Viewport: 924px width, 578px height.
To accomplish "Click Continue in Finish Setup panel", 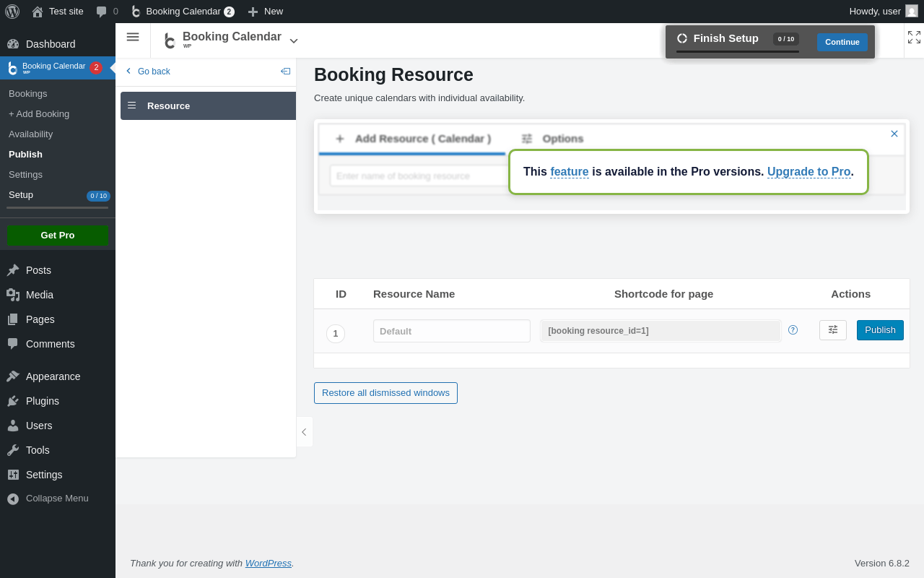I will (842, 42).
